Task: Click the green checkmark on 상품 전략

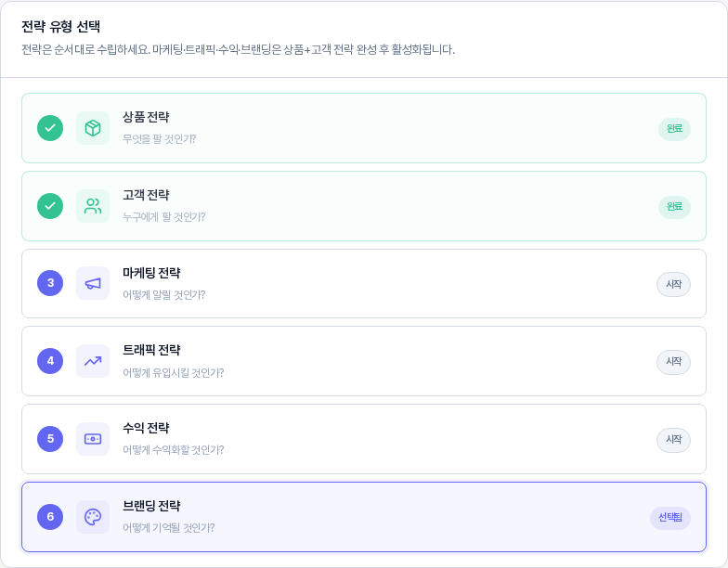Action: click(50, 128)
